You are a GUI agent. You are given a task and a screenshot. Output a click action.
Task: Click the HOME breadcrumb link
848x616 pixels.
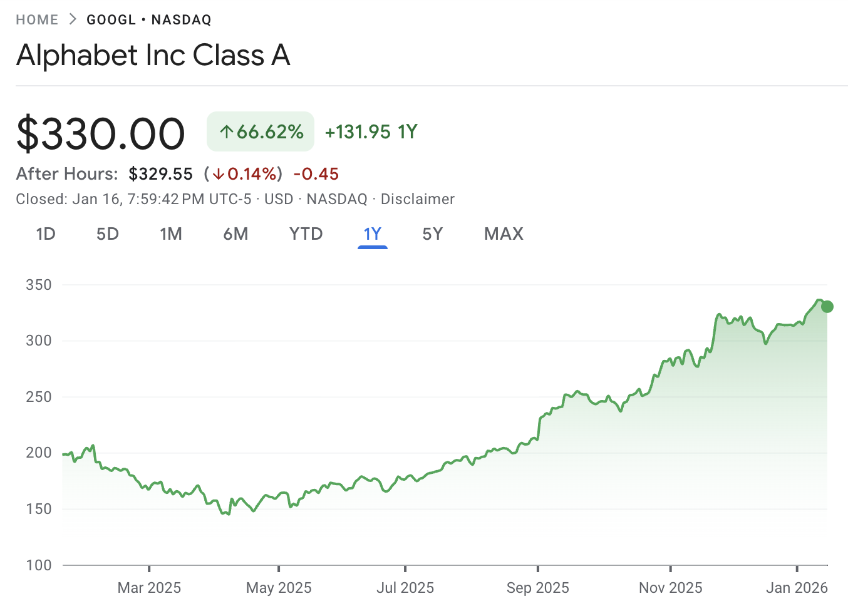tap(37, 19)
